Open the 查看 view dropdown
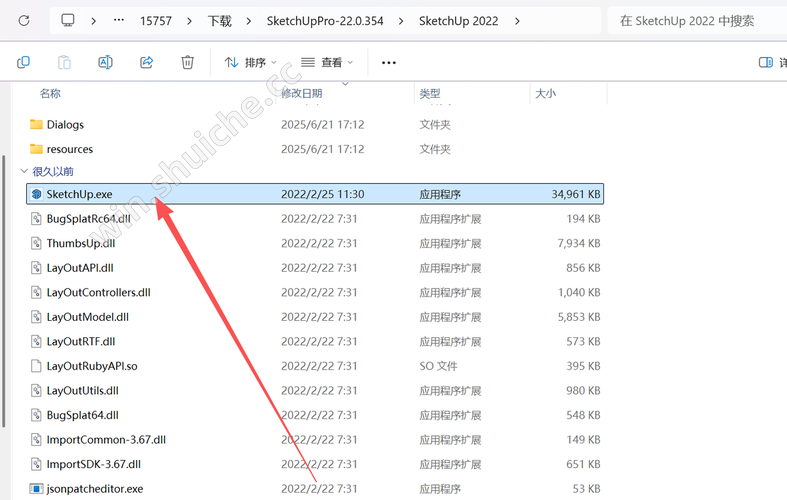This screenshot has height=500, width=787. 327,62
